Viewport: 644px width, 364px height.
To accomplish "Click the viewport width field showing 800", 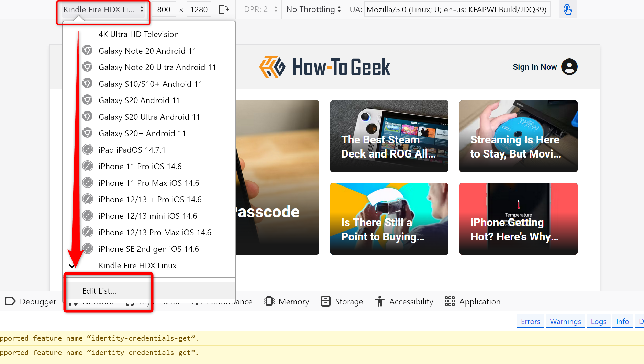I will pos(164,10).
